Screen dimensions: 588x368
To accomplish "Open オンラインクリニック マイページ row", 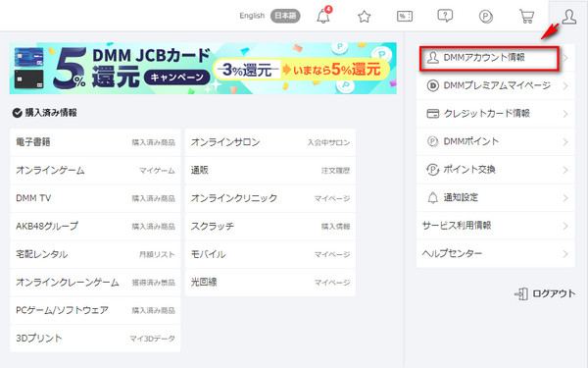I will 270,198.
